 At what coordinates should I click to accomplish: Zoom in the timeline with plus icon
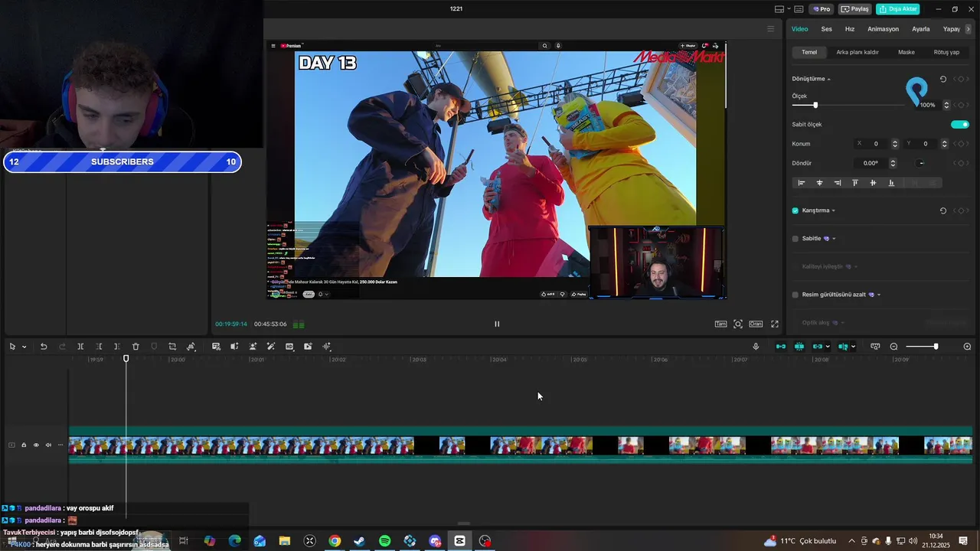967,347
